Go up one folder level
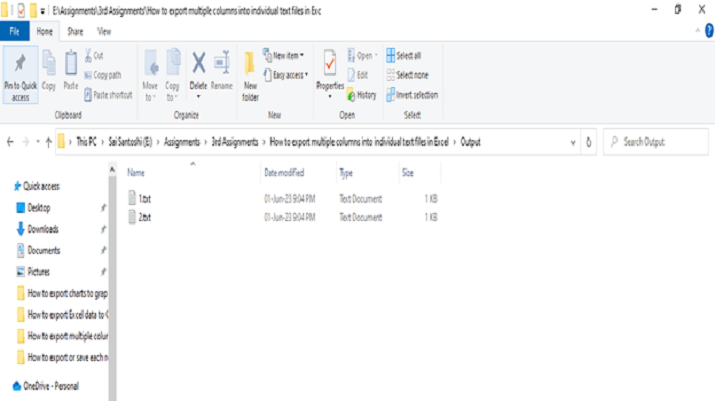Screen dimensions: 715x401 (48, 142)
